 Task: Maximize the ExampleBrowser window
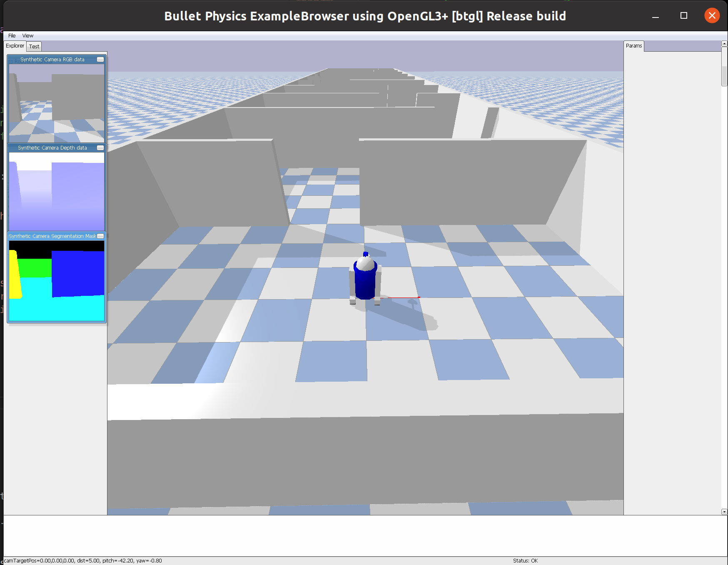coord(684,16)
